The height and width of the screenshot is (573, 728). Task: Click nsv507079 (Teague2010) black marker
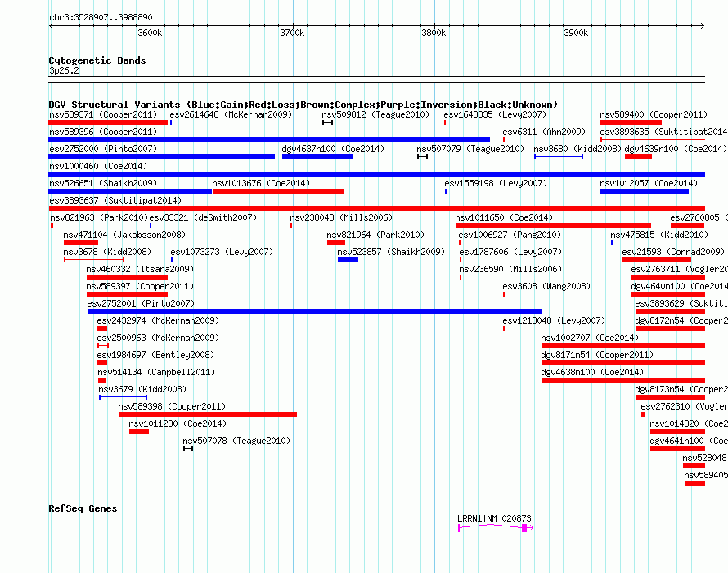coord(422,157)
